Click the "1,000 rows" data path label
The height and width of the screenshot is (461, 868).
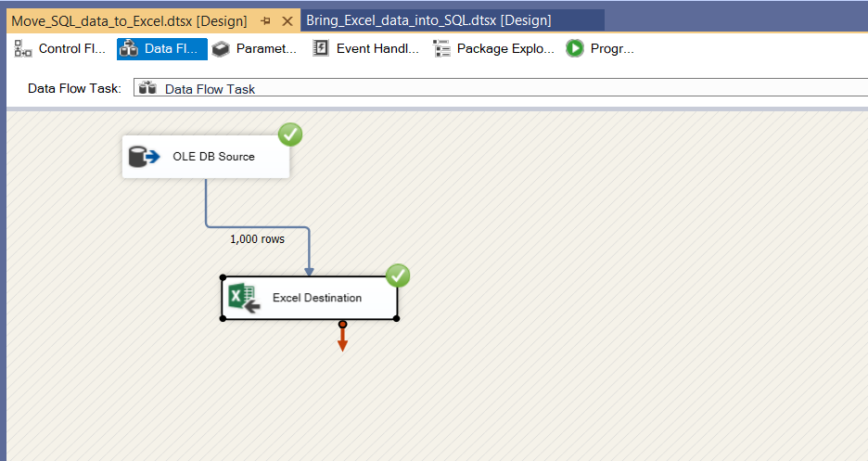[x=257, y=238]
